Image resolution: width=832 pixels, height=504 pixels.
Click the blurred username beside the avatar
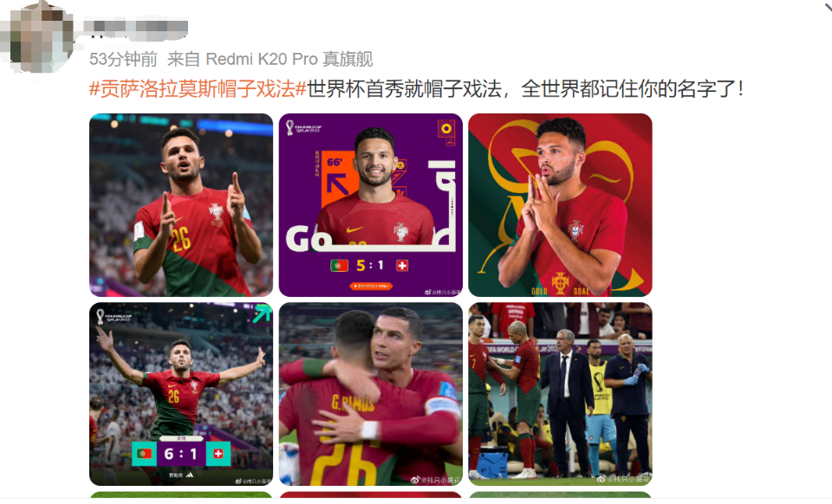(135, 28)
